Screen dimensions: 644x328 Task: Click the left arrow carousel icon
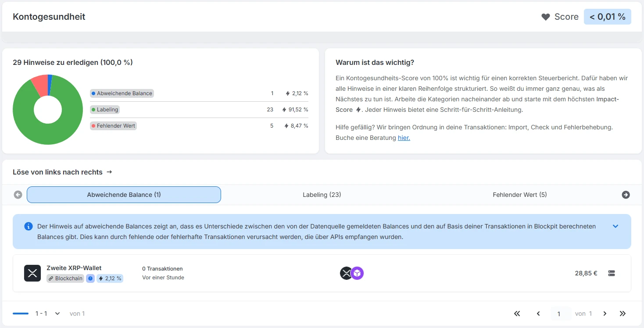point(18,195)
